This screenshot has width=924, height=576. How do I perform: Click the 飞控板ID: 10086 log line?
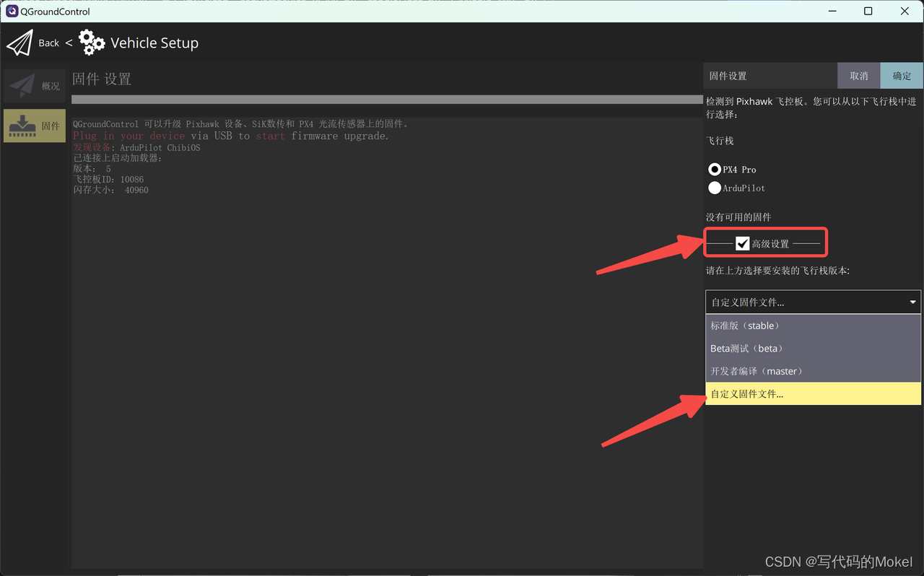(108, 179)
